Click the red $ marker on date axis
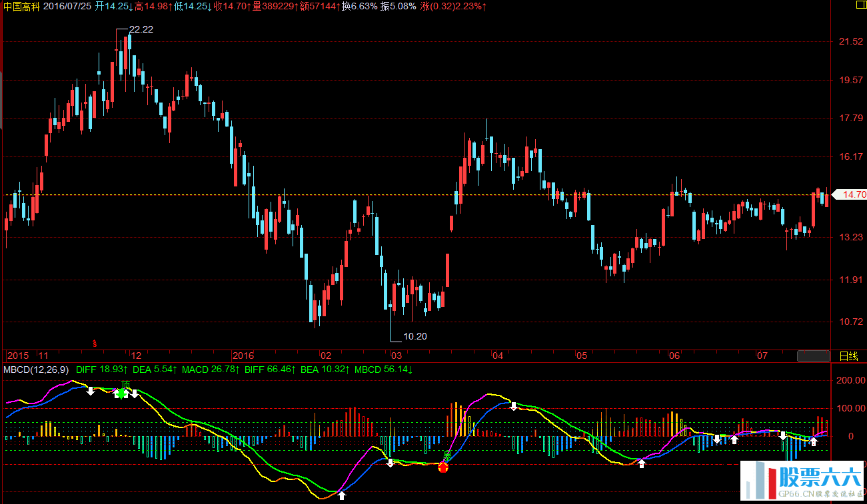867x504 pixels. coord(95,344)
